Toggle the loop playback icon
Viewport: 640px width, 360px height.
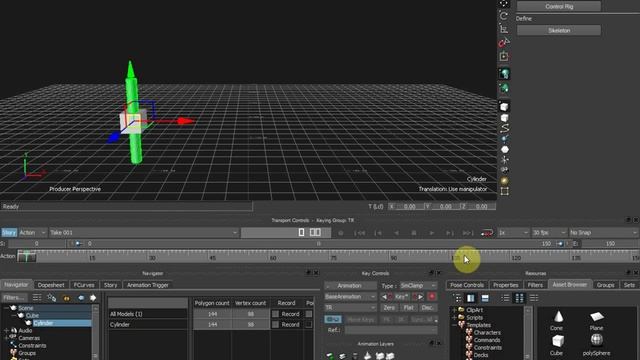(x=487, y=233)
